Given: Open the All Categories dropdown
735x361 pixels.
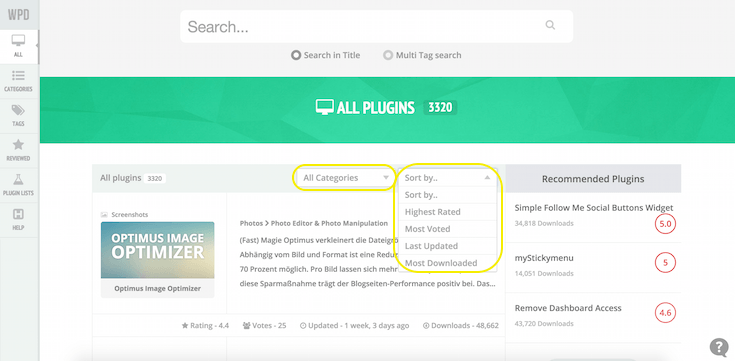Looking at the screenshot, I should point(346,178).
